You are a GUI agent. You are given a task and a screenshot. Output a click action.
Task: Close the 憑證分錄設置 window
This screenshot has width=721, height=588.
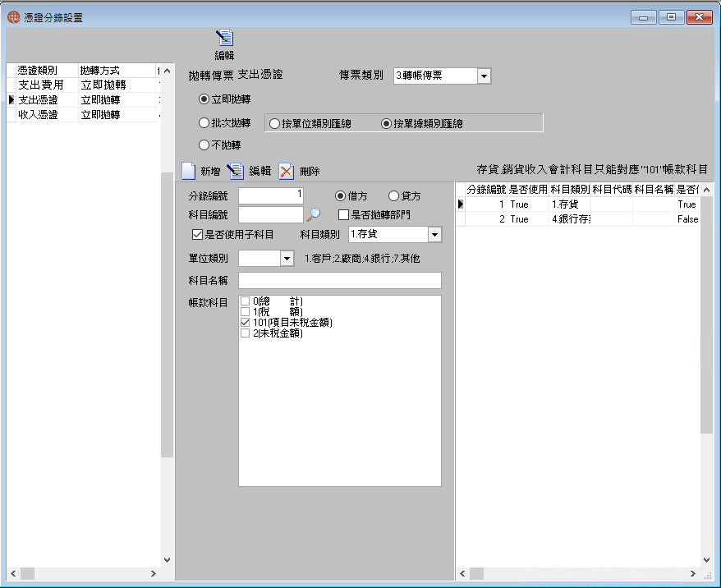click(700, 17)
